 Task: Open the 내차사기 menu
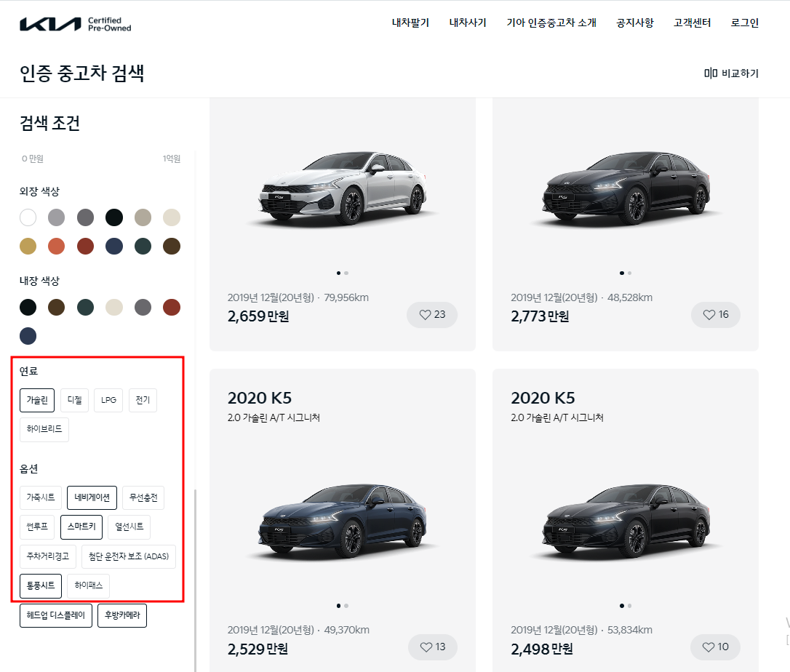pos(468,23)
